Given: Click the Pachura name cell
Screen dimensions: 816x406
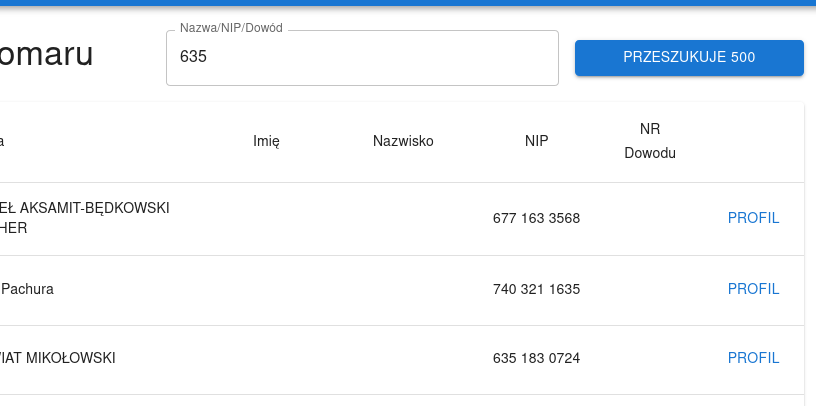Looking at the screenshot, I should (x=28, y=289).
